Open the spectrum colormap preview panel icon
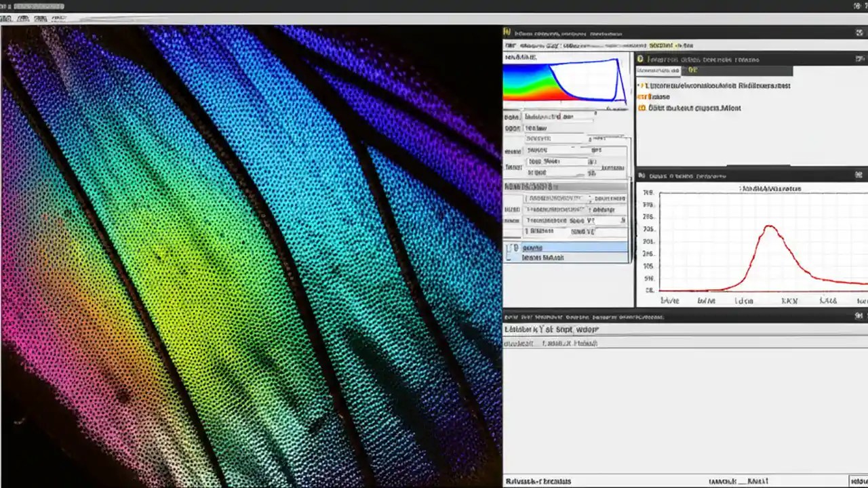Screen dimensions: 868x488 (507, 32)
